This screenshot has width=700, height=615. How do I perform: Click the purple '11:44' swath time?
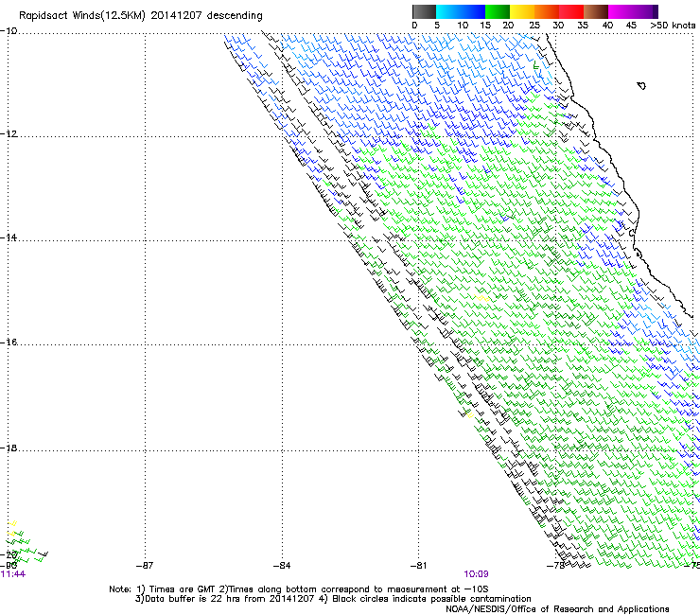click(13, 574)
